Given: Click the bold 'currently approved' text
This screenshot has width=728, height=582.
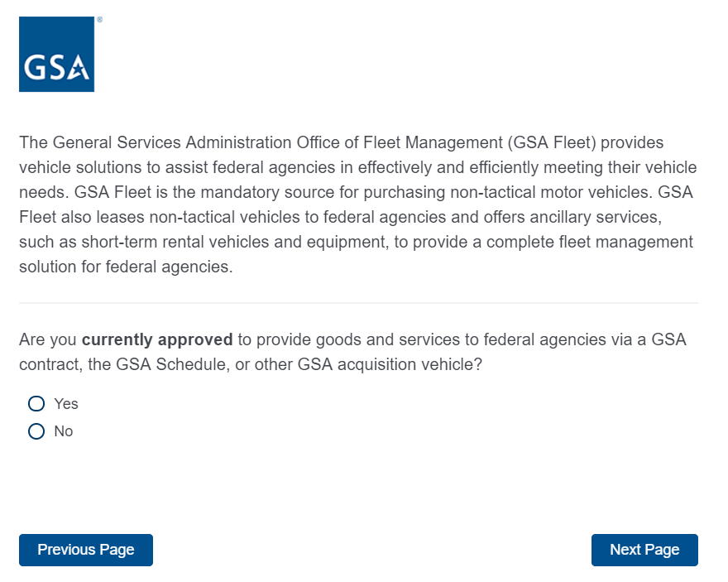Looking at the screenshot, I should pos(157,339).
